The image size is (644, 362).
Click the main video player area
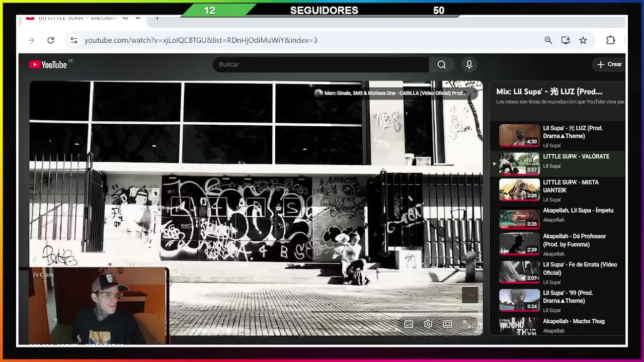coord(256,208)
